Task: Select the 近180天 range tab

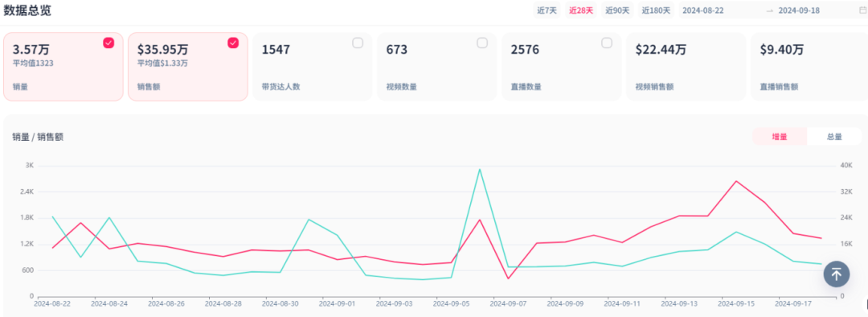Action: tap(656, 10)
